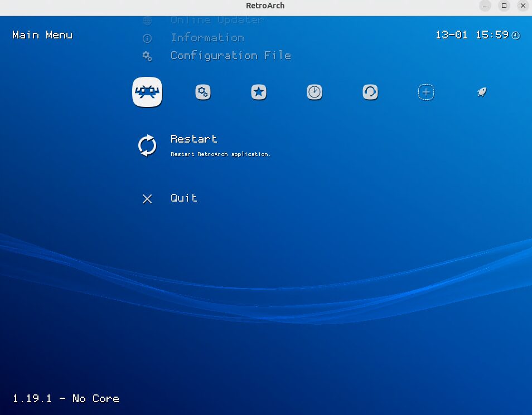Click the X icon beside Quit
532x415 pixels.
147,199
